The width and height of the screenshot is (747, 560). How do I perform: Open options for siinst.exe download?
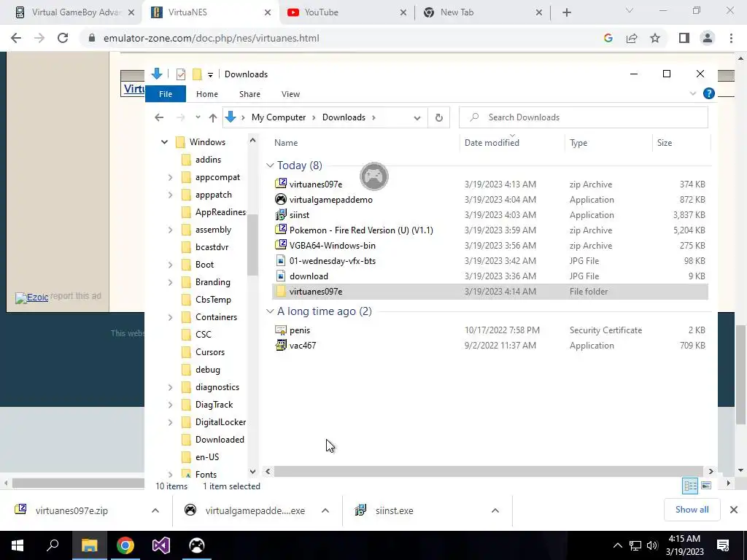pyautogui.click(x=495, y=510)
